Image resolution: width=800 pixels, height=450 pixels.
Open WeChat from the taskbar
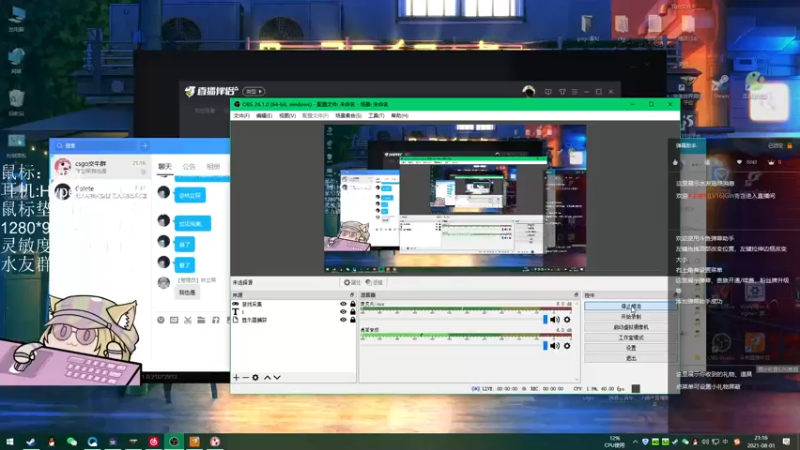(71, 441)
